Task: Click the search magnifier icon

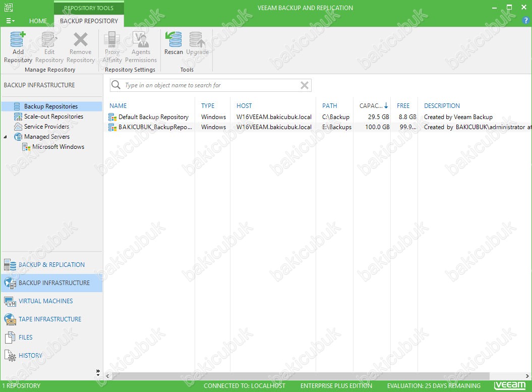Action: [x=115, y=85]
